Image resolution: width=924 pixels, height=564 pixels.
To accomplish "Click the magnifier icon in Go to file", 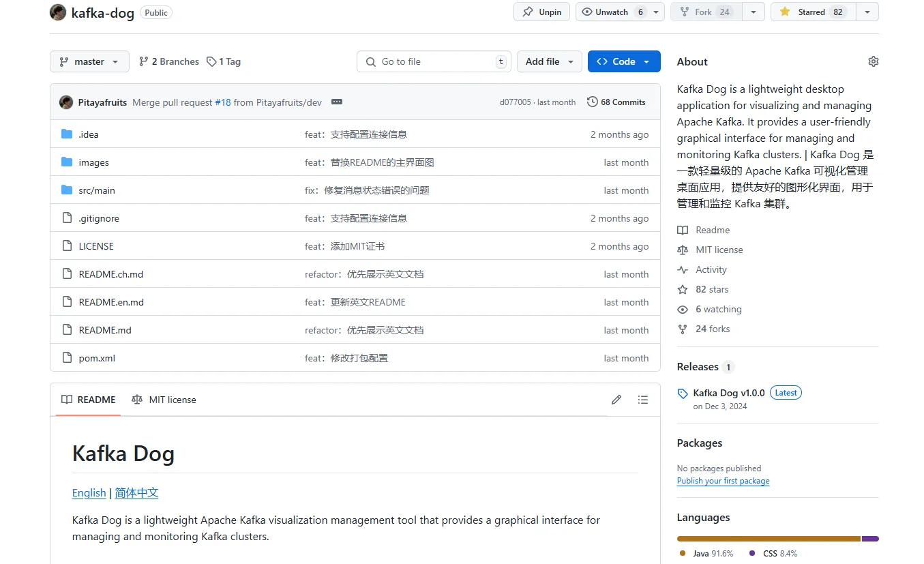I will click(x=371, y=61).
